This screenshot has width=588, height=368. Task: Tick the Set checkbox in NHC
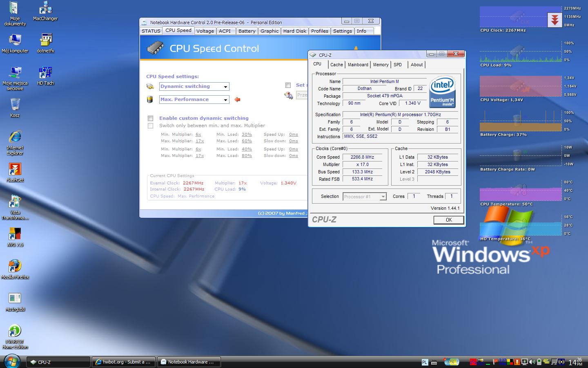(288, 85)
